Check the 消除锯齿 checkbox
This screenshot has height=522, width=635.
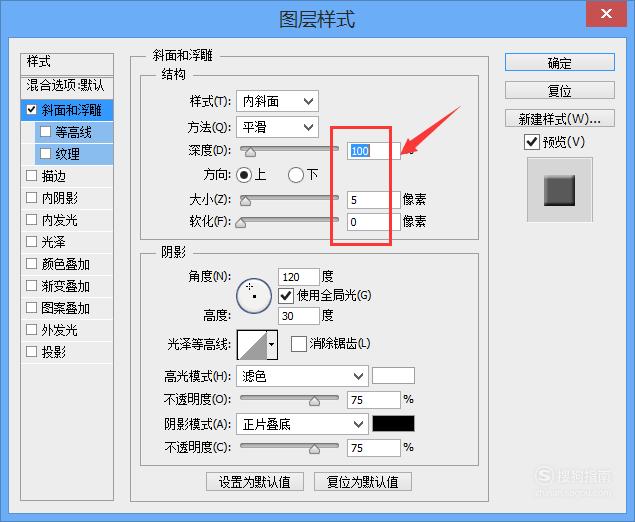[x=298, y=344]
